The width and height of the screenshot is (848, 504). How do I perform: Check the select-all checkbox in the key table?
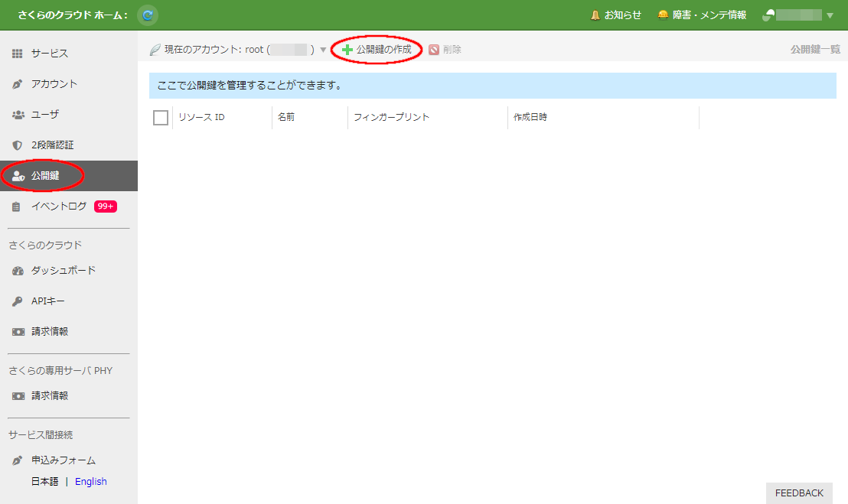click(160, 117)
